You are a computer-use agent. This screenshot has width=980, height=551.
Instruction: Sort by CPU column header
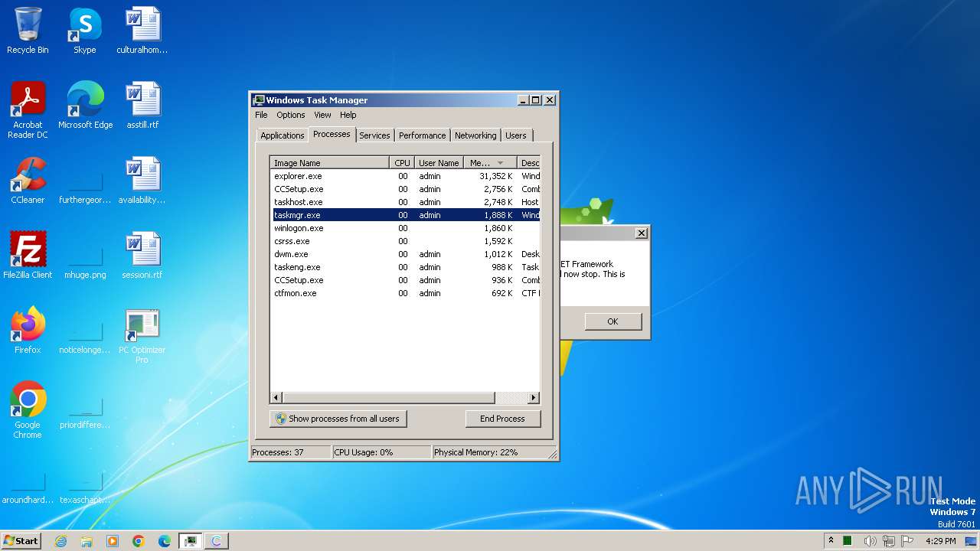pos(403,163)
